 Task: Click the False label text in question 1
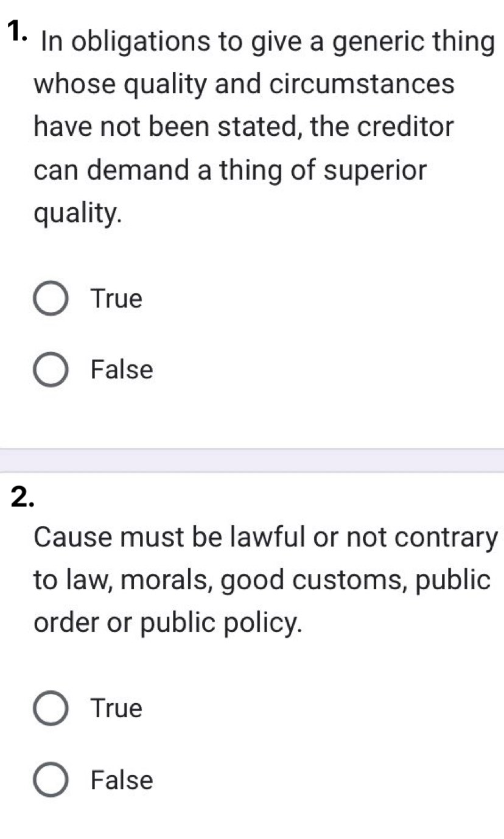tap(121, 369)
